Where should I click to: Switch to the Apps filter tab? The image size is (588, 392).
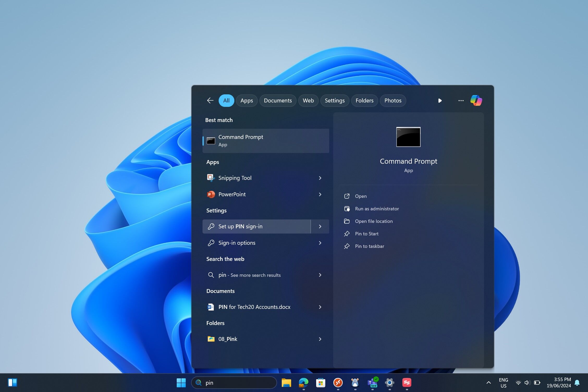(247, 101)
